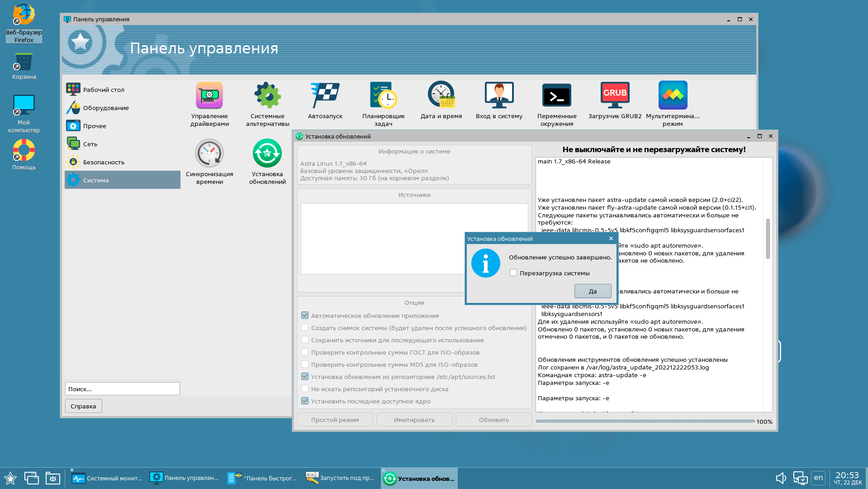The width and height of the screenshot is (868, 489).
Task: Enable Не искать репозиторий установочного диска
Action: click(305, 389)
